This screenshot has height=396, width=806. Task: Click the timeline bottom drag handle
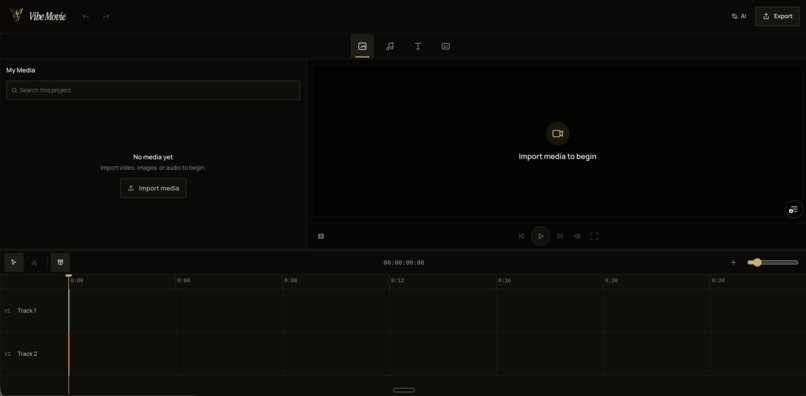point(404,390)
